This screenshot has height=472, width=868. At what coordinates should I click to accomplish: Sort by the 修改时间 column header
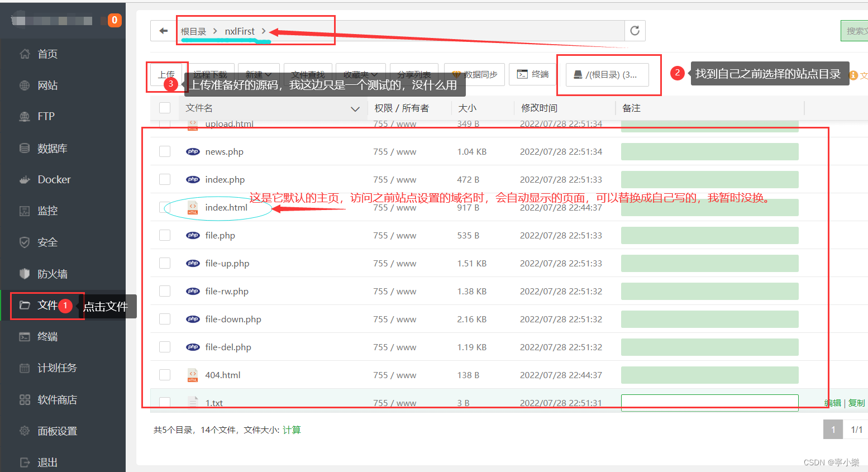coord(540,108)
